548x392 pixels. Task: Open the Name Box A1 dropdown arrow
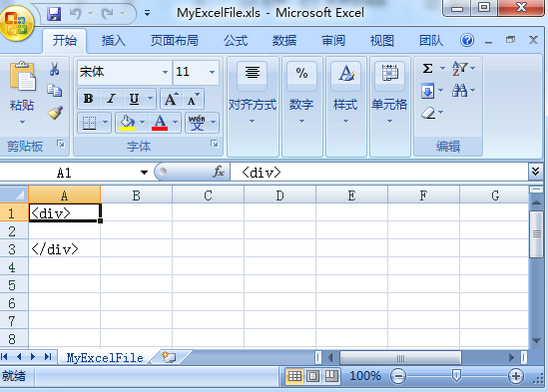[144, 173]
